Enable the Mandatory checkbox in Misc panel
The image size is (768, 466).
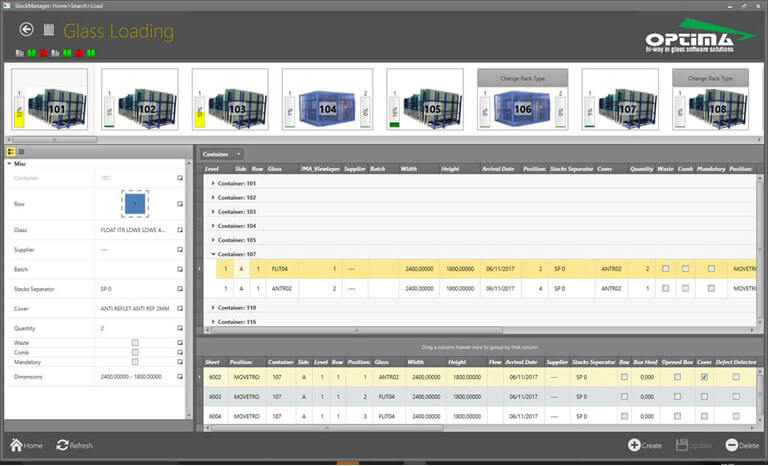click(x=134, y=363)
